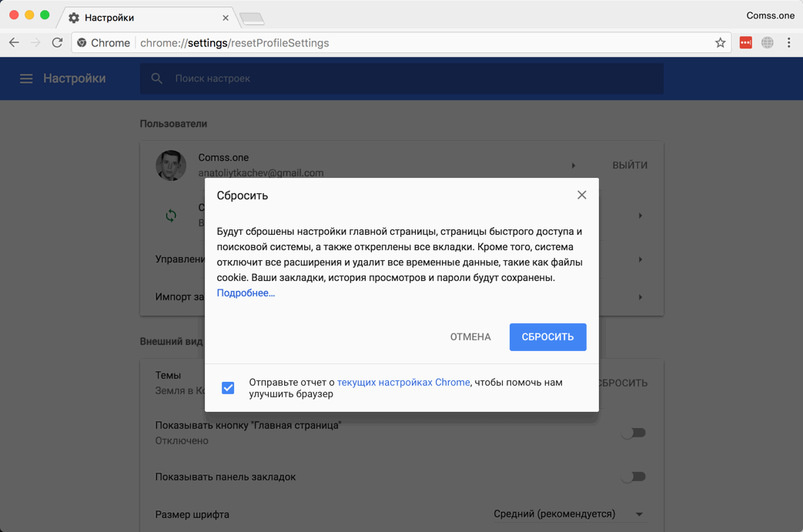Image resolution: width=803 pixels, height=532 pixels.
Task: Click the themes СБРОСИТЬ button behind dialog
Action: click(624, 383)
